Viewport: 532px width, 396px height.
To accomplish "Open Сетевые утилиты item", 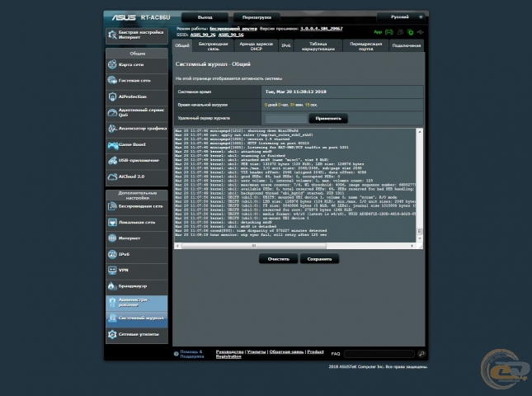I will [137, 335].
